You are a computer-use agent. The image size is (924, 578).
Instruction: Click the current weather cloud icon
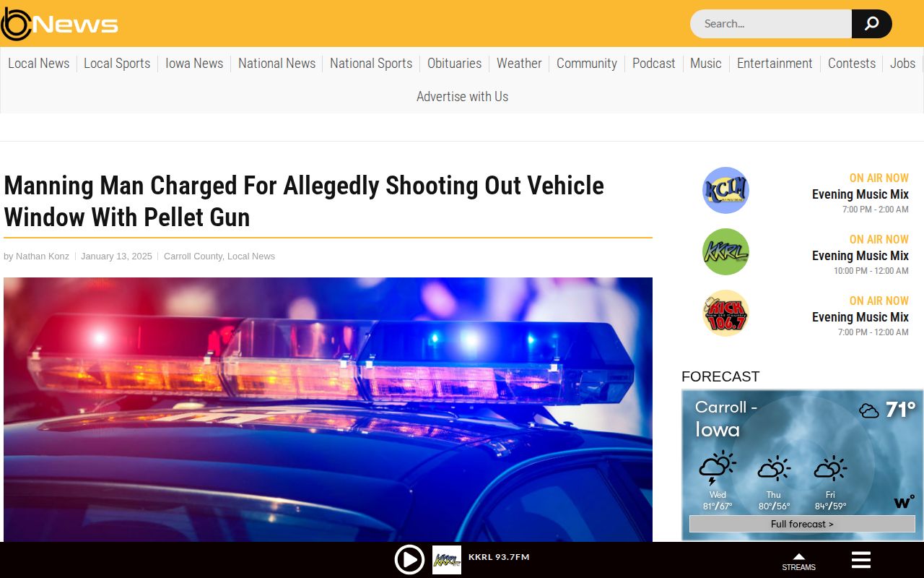coord(869,411)
